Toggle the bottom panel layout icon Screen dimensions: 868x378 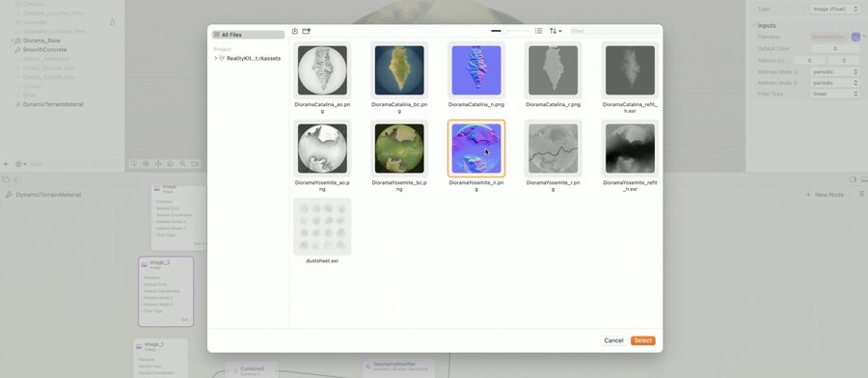tap(864, 180)
